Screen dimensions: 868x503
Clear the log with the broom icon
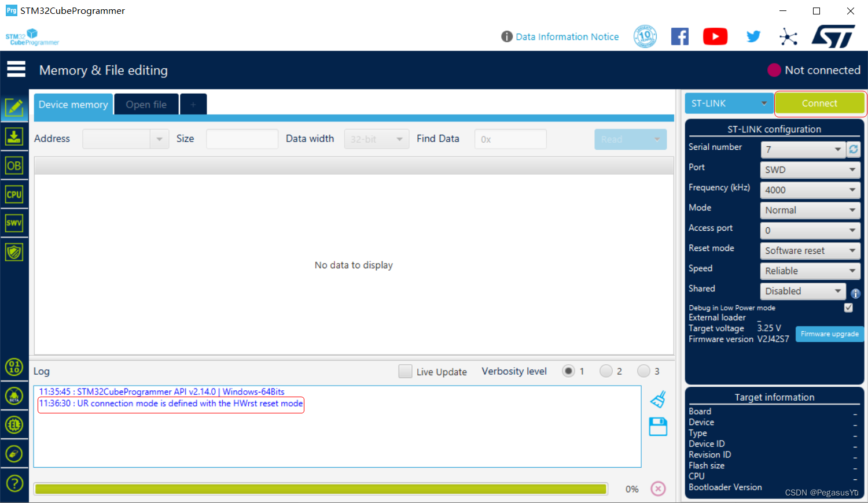658,399
